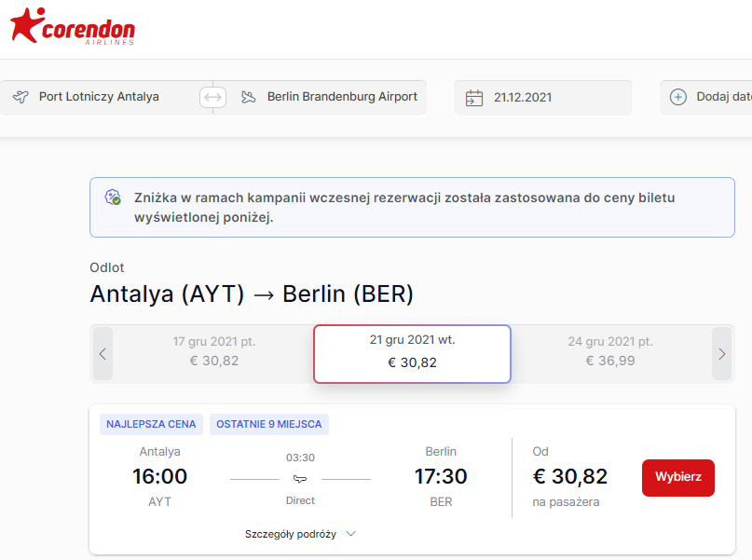The width and height of the screenshot is (752, 560).
Task: Select the 17 gru 2021 date tab
Action: click(x=214, y=351)
